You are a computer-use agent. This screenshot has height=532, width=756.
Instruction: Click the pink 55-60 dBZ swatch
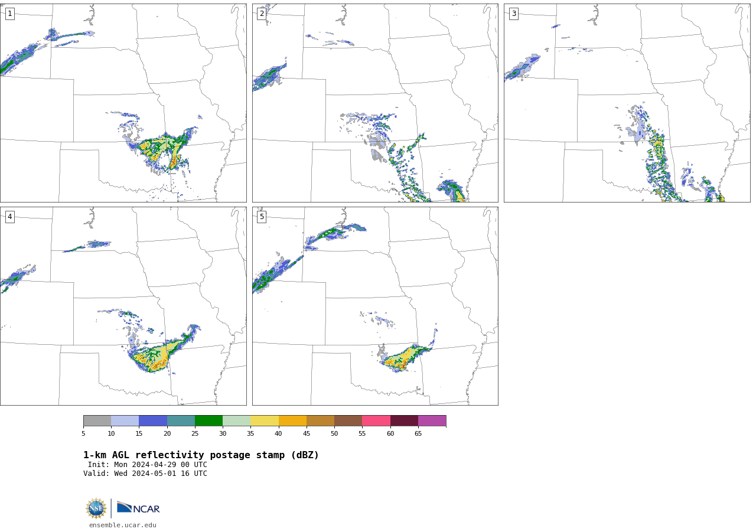[x=376, y=420]
